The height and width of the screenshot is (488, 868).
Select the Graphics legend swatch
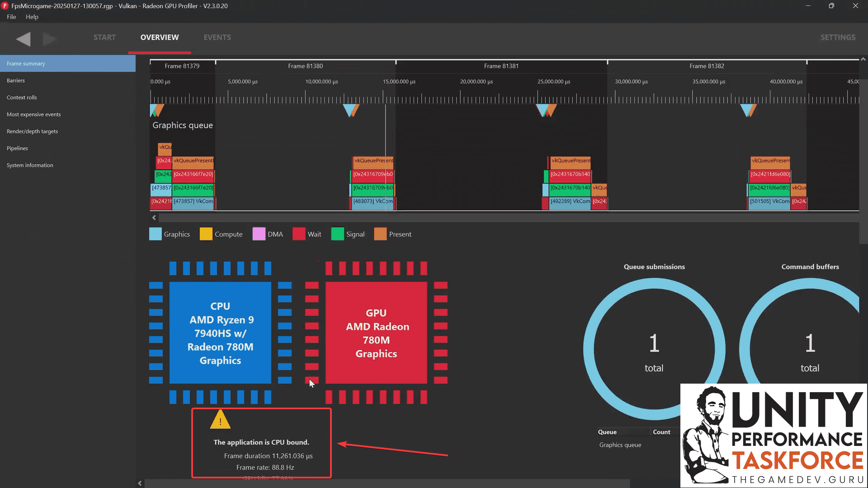pos(155,234)
